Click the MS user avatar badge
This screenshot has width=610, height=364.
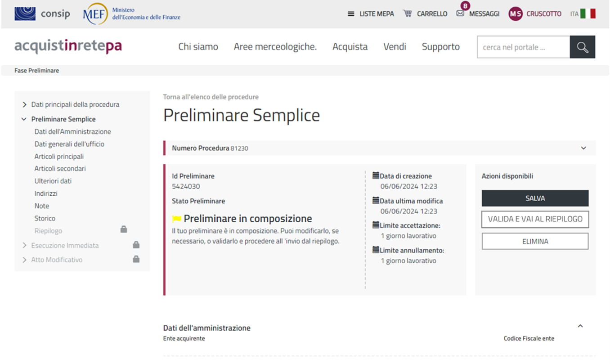click(x=515, y=14)
